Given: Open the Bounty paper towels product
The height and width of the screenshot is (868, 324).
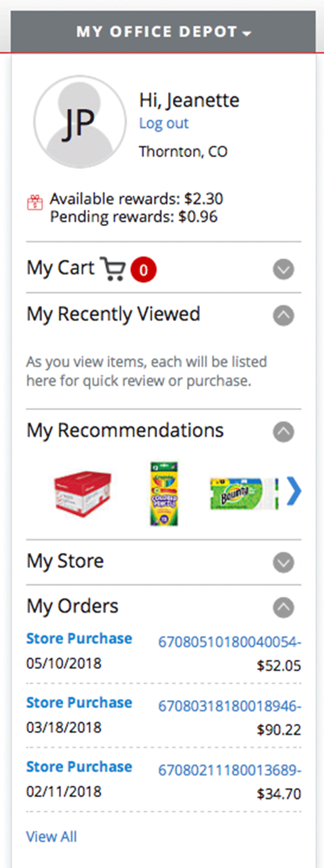Looking at the screenshot, I should (x=243, y=493).
